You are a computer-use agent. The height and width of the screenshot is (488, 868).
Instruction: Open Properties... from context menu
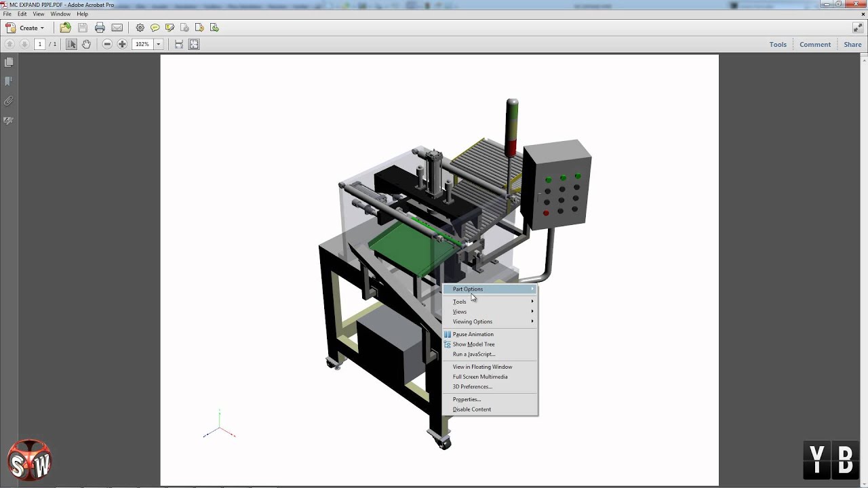click(x=490, y=399)
